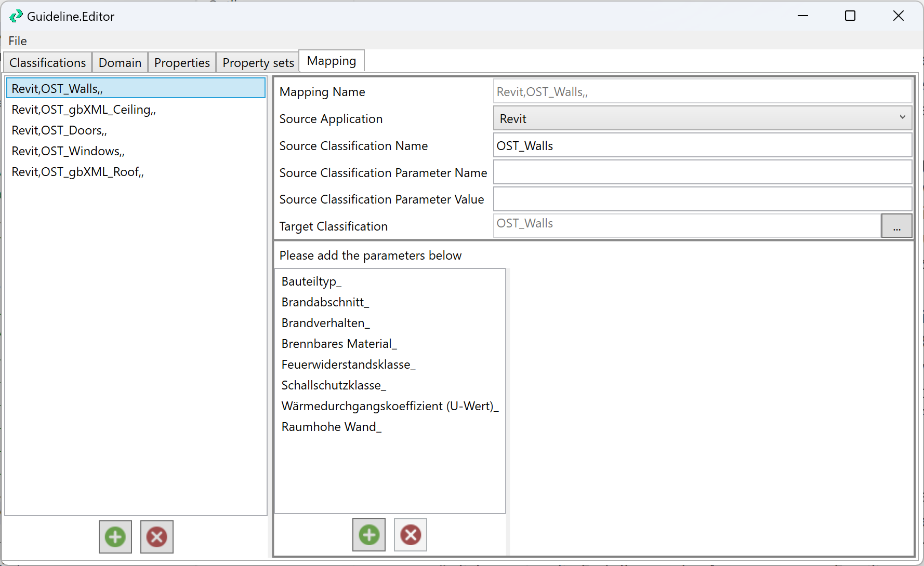
Task: Select the Revit,OST_gbXML_Ceiling,, mapping
Action: pos(136,109)
